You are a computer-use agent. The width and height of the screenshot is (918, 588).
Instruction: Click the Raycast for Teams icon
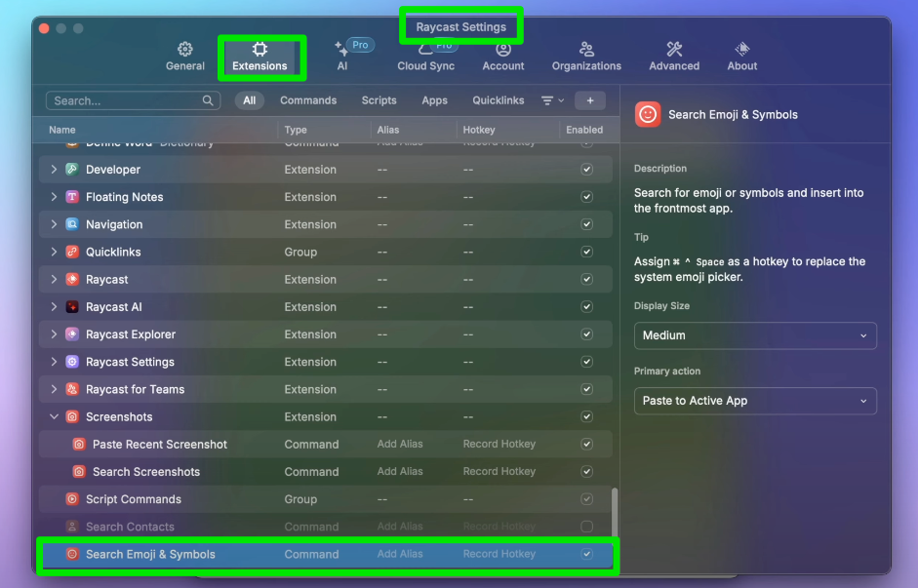click(72, 389)
